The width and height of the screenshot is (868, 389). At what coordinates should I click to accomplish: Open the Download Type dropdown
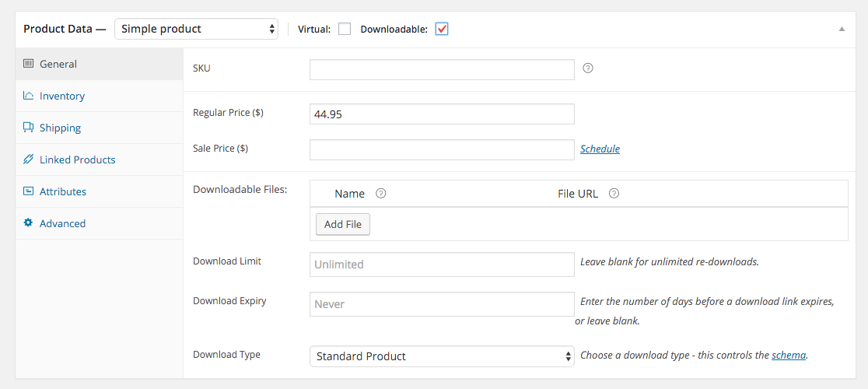[442, 356]
